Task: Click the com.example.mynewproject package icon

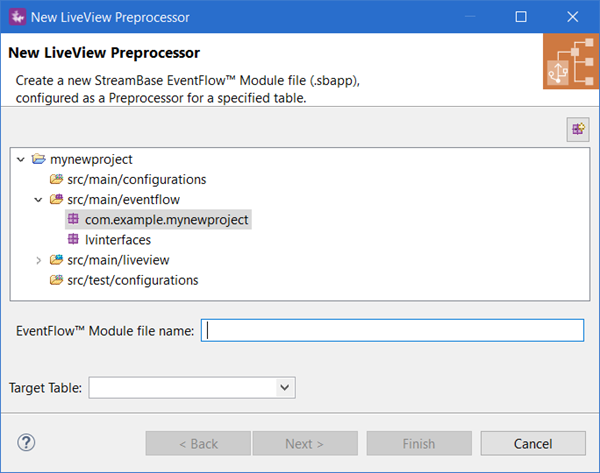Action: (73, 219)
